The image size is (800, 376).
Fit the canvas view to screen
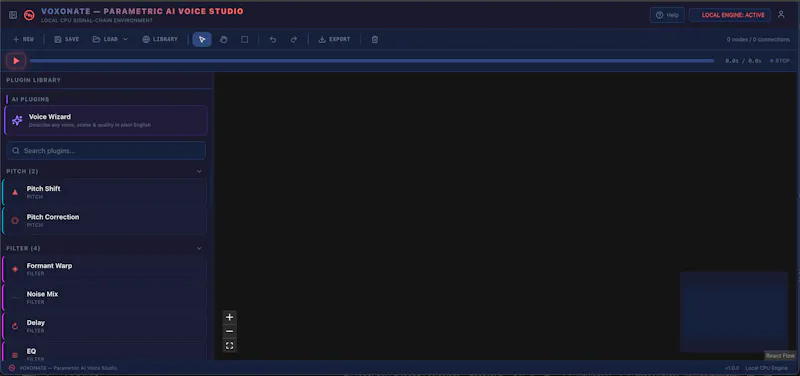(230, 346)
